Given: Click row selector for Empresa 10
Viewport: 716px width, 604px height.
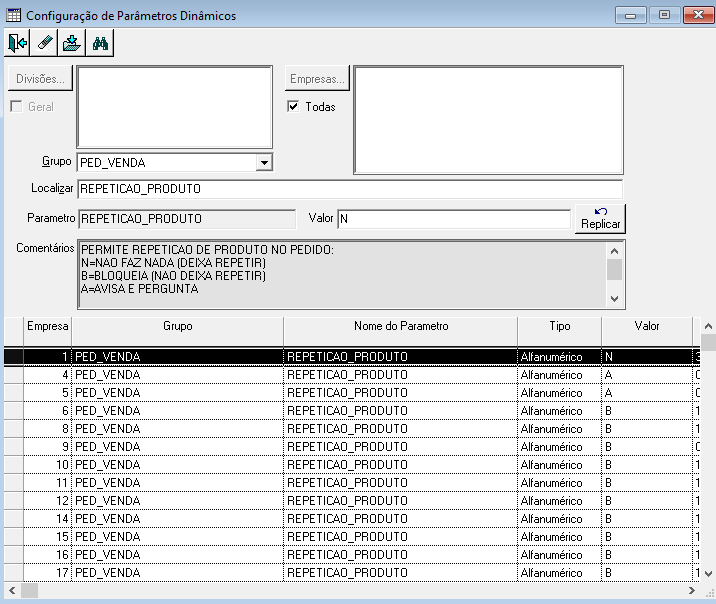Looking at the screenshot, I should (14, 465).
